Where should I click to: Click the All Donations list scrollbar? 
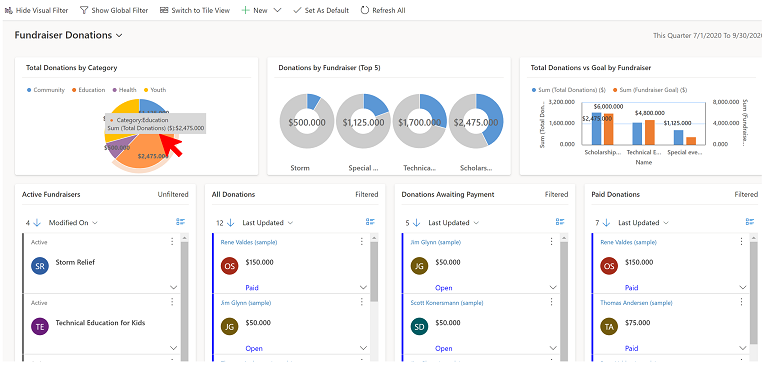coord(374,272)
